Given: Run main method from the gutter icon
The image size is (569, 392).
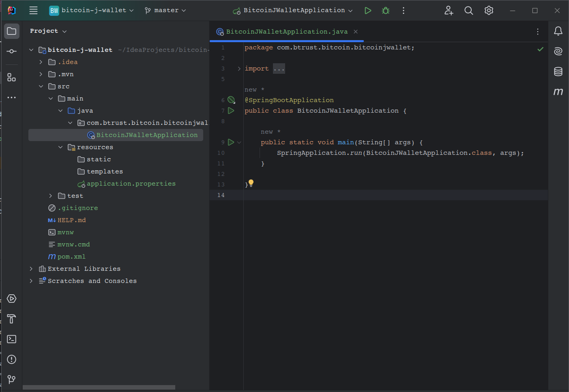Looking at the screenshot, I should [x=230, y=142].
